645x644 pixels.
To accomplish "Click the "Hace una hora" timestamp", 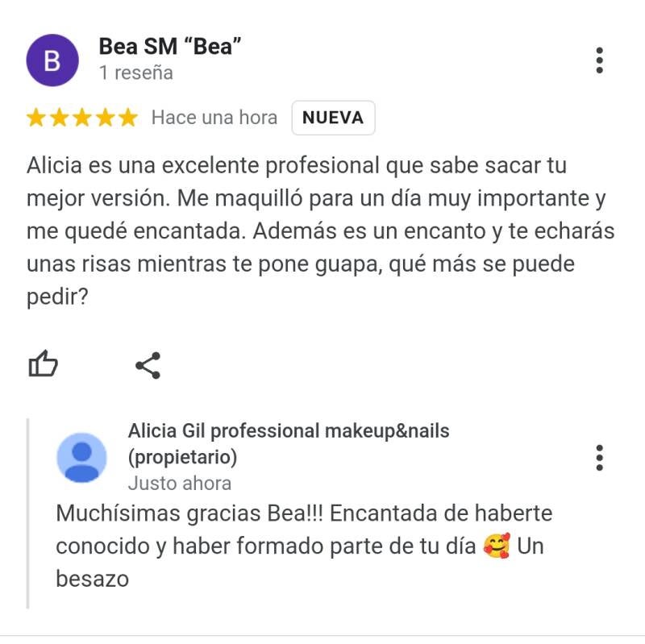I will click(x=214, y=117).
